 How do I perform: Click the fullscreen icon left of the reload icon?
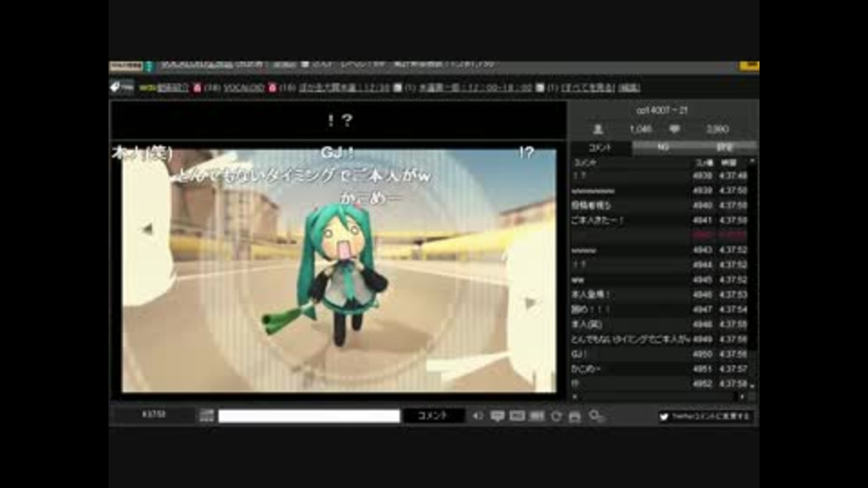(x=537, y=416)
